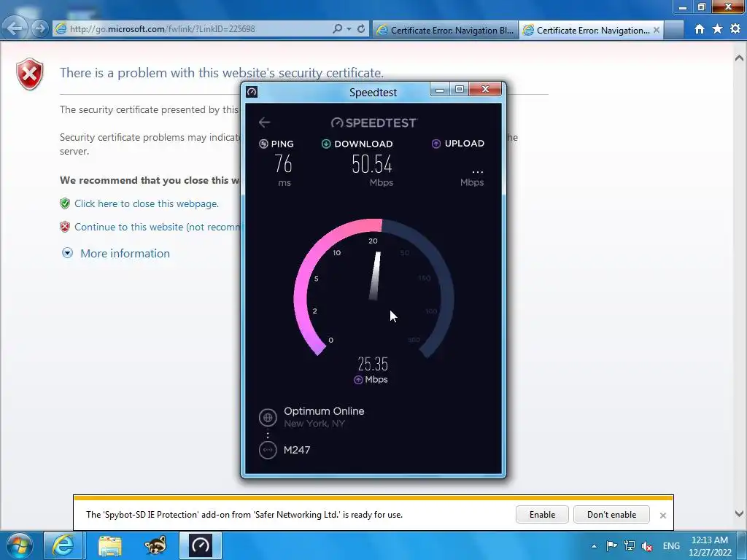747x560 pixels.
Task: Click the 76 ms ping value
Action: pyautogui.click(x=284, y=164)
